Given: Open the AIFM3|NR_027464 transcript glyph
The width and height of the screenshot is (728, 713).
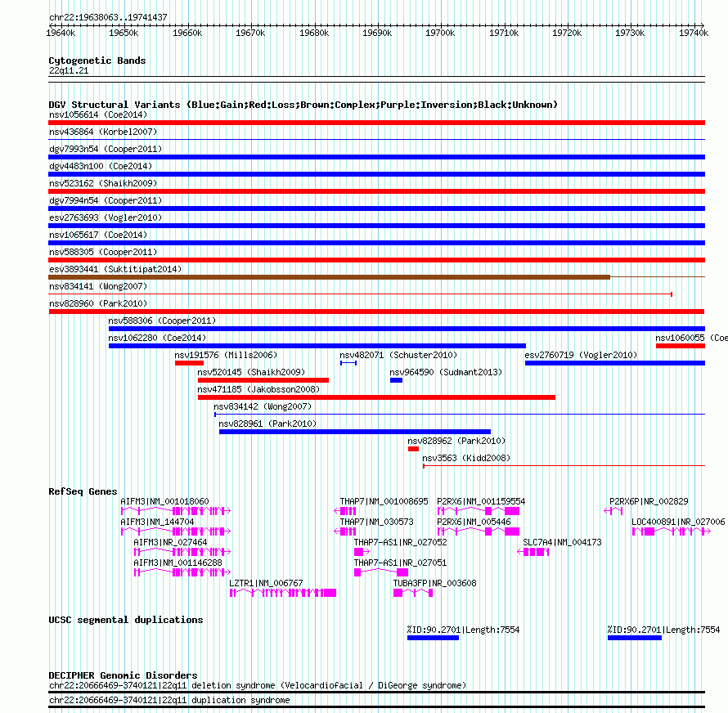Looking at the screenshot, I should pos(182,552).
